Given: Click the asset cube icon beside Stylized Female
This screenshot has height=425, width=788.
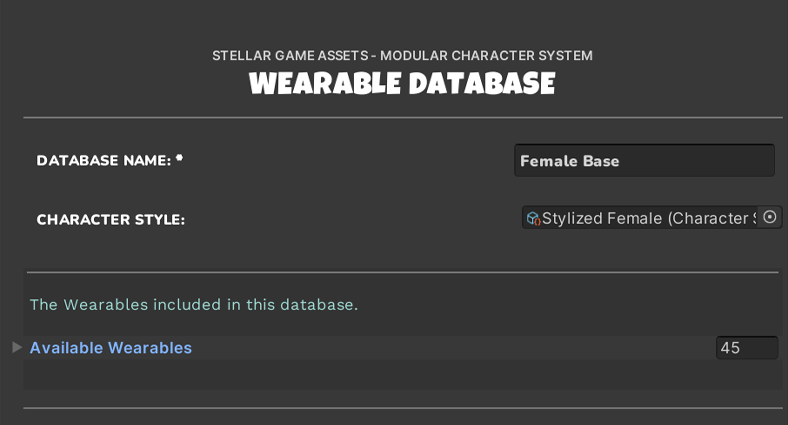Looking at the screenshot, I should 533,218.
